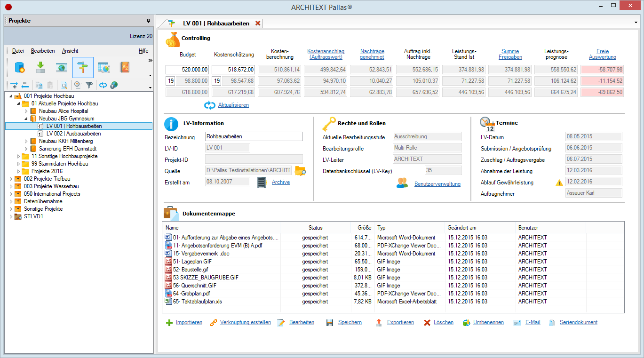The height and width of the screenshot is (358, 644).
Task: Select the document 51- Lageplan.GIF
Action: click(x=193, y=261)
